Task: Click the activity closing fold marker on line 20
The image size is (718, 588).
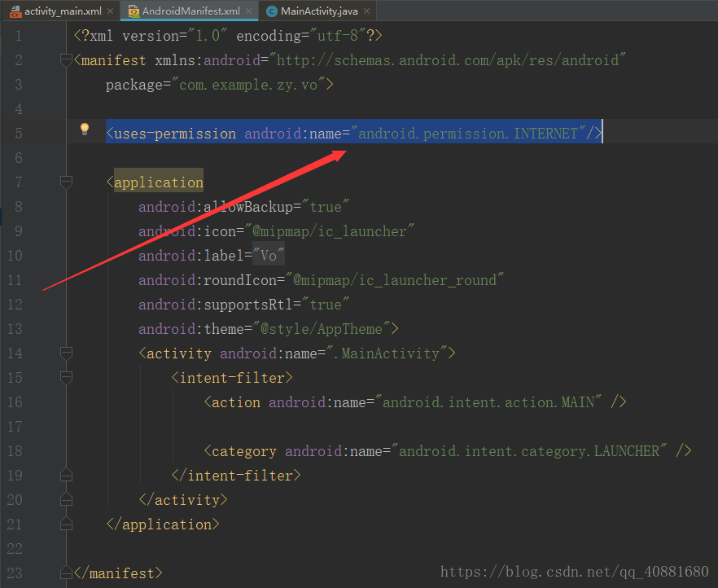Action: [66, 499]
